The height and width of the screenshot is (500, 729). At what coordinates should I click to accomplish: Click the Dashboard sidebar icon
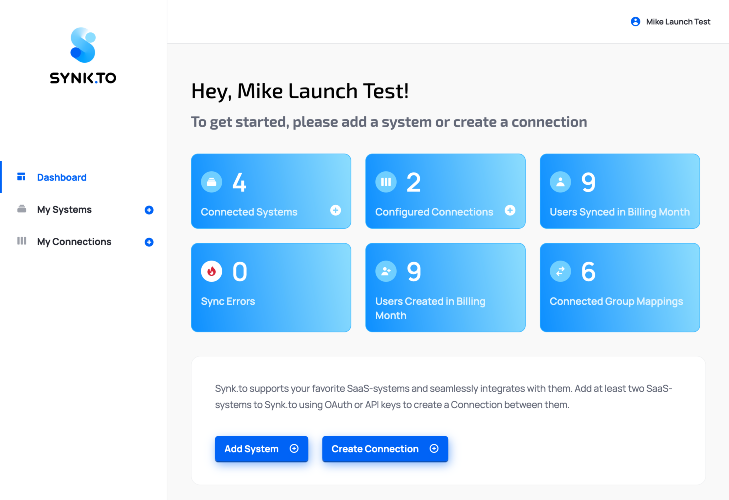(x=21, y=177)
